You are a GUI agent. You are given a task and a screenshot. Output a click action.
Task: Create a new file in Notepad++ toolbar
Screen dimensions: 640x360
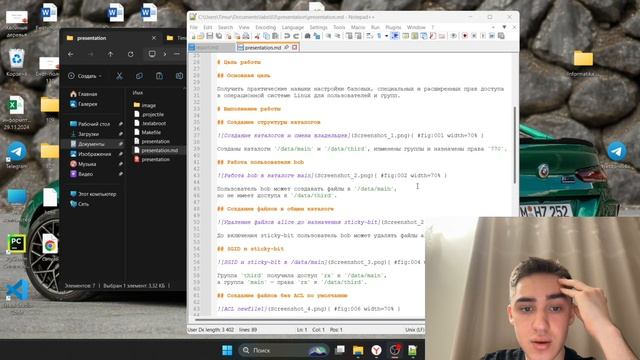pos(193,36)
